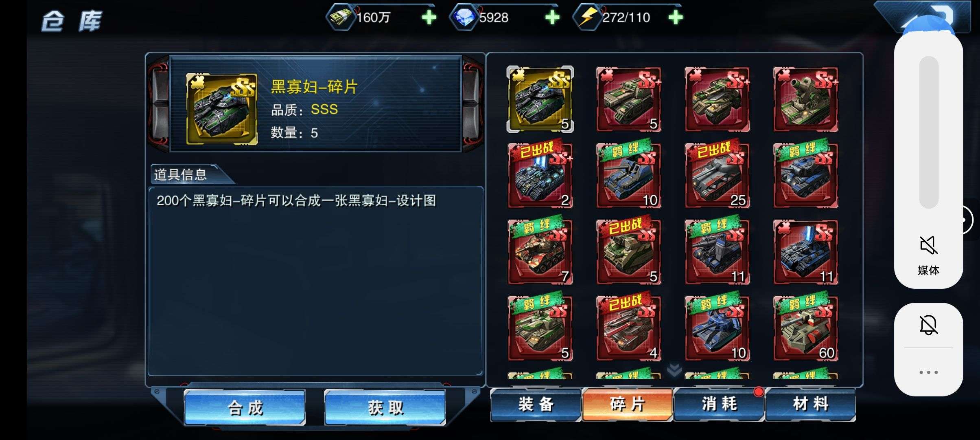The width and height of the screenshot is (980, 440).
Task: Refill energy using plus next to 272/110
Action: coord(676,18)
